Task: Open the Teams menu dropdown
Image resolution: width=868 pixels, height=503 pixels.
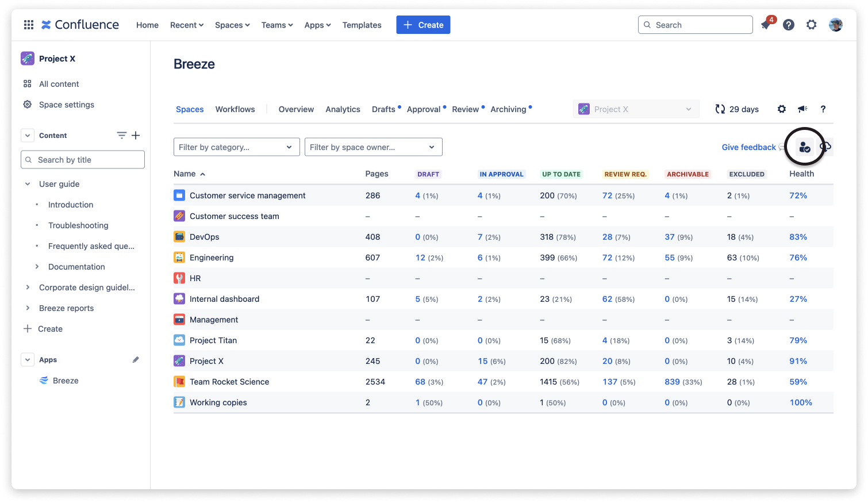Action: click(277, 25)
